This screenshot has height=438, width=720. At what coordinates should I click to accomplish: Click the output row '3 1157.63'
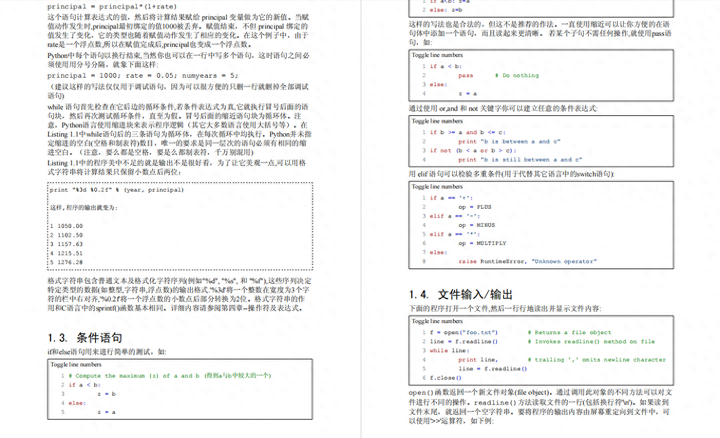coord(67,244)
